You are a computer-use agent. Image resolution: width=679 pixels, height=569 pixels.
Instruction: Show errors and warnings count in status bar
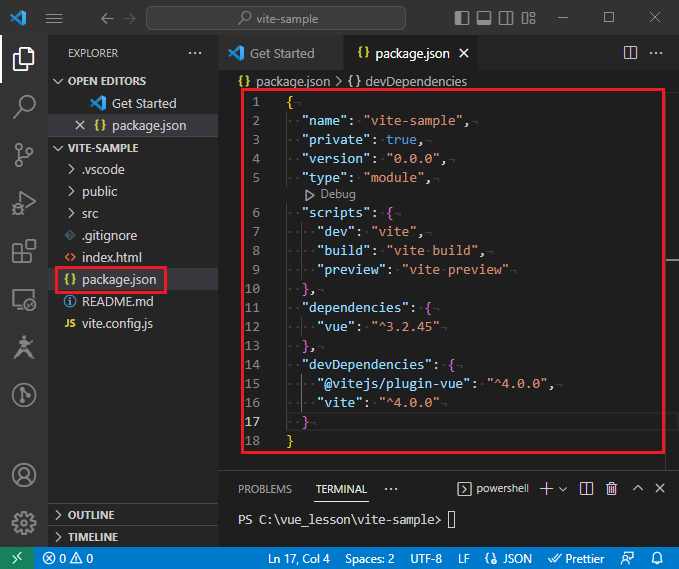[68, 559]
